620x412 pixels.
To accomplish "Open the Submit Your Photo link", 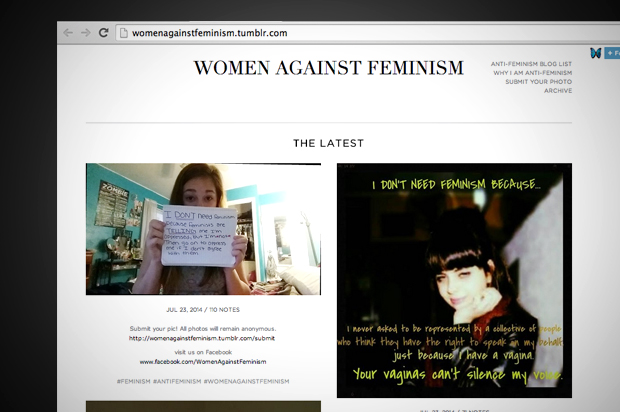I will (538, 81).
